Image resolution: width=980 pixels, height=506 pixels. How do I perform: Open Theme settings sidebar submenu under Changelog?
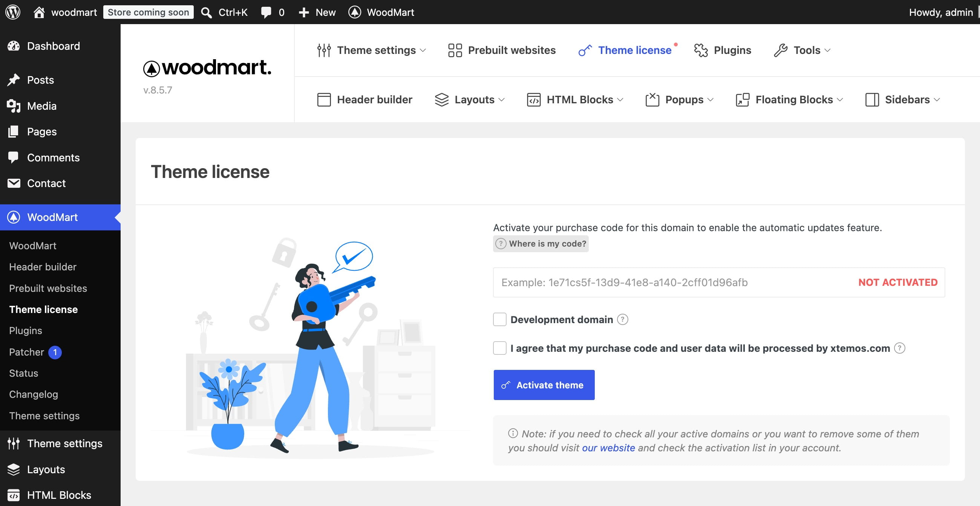[44, 416]
